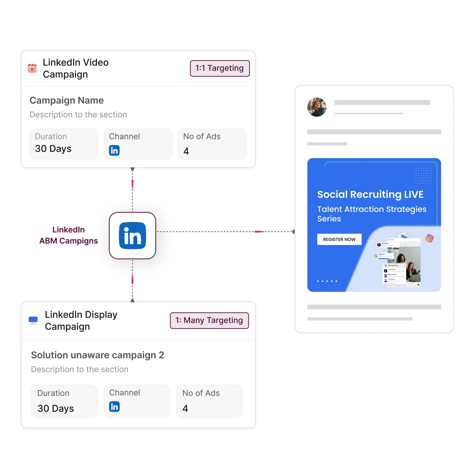Click the large central LinkedIn logo

tap(132, 236)
